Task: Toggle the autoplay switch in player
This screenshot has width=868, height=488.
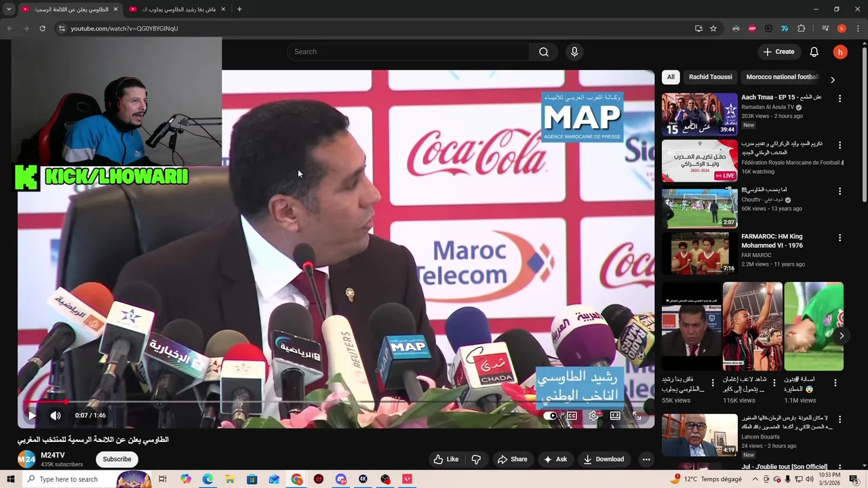Action: point(551,415)
